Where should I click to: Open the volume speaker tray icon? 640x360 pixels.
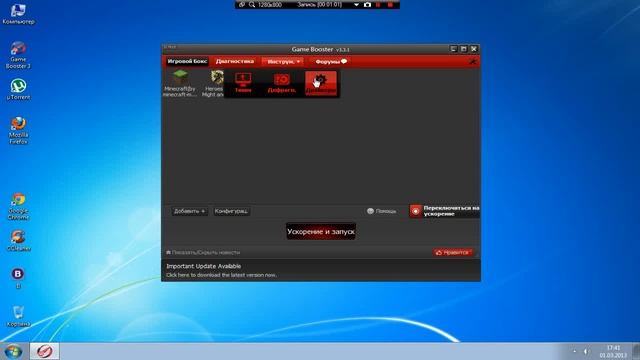click(x=586, y=351)
